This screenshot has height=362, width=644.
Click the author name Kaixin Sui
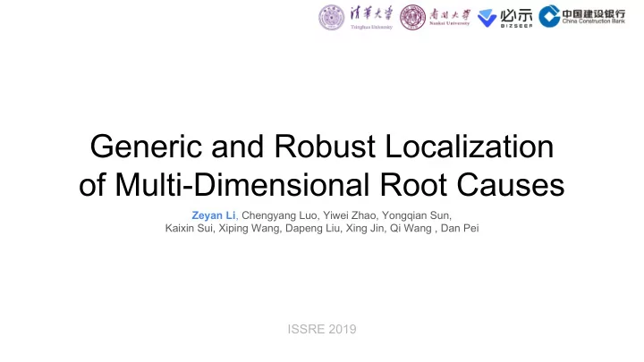[189, 228]
